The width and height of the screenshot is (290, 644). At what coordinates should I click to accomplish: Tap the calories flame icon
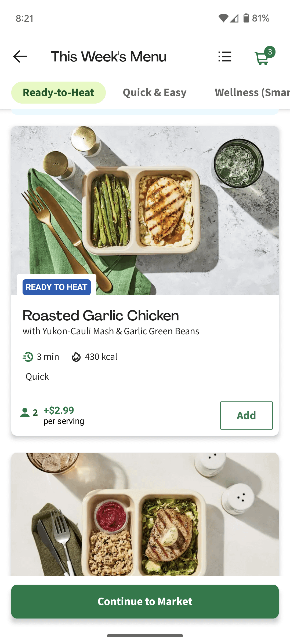(x=76, y=357)
